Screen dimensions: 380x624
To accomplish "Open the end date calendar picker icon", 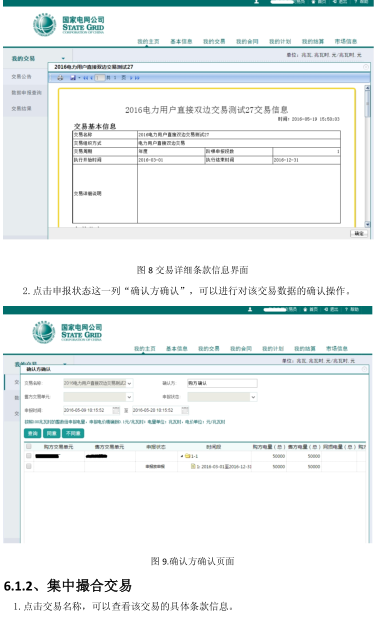I will click(185, 410).
